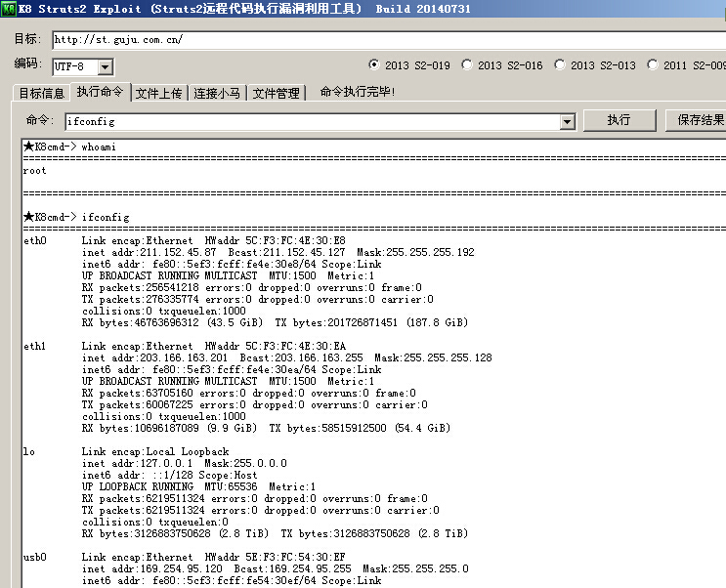Click HWaddr 5E:F3:FC:54:30:EF text
The height and width of the screenshot is (588, 726).
pos(275,557)
